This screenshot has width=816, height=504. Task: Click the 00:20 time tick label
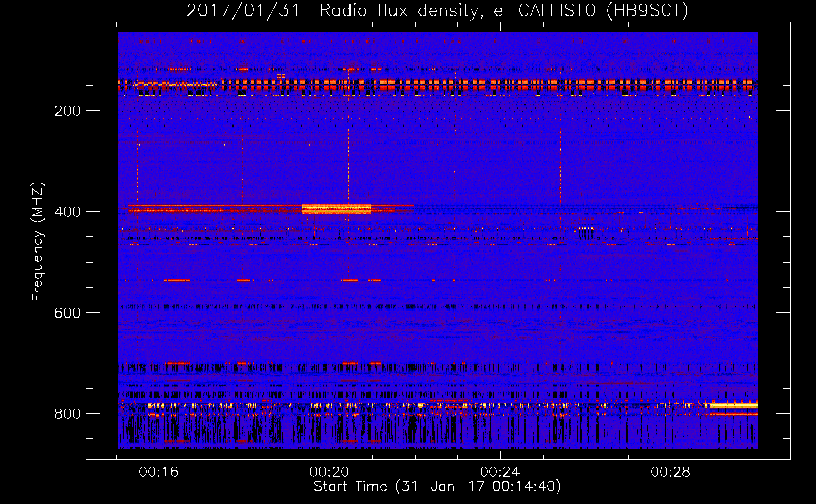(x=329, y=472)
